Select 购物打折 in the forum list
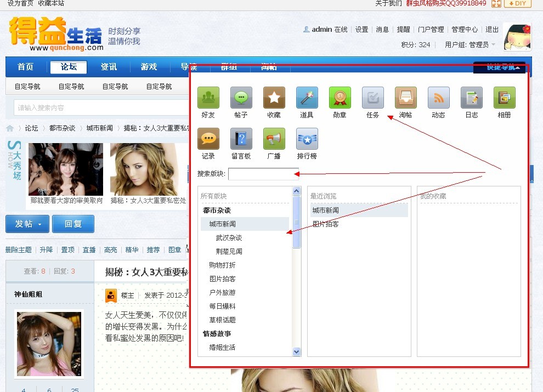The height and width of the screenshot is (392, 543). pyautogui.click(x=222, y=265)
